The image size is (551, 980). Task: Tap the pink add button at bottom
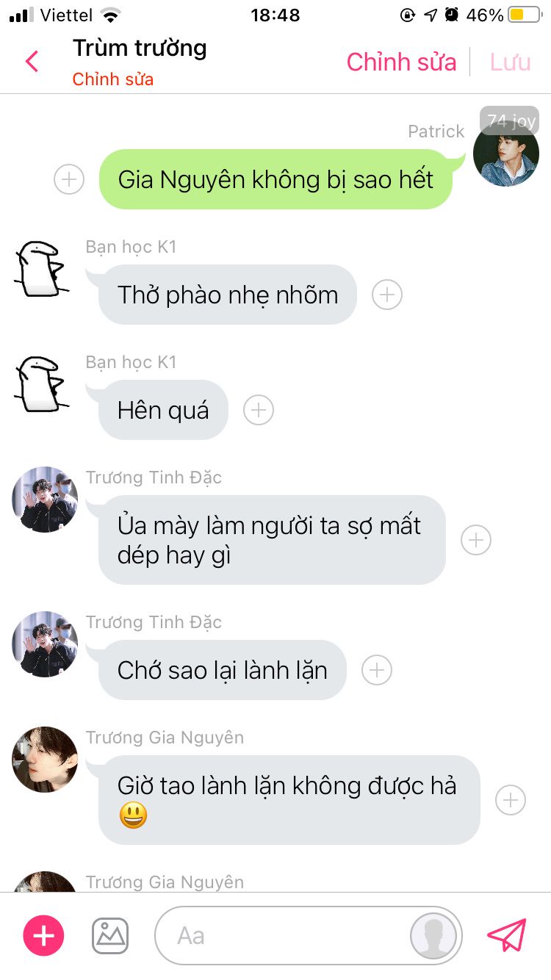click(44, 935)
